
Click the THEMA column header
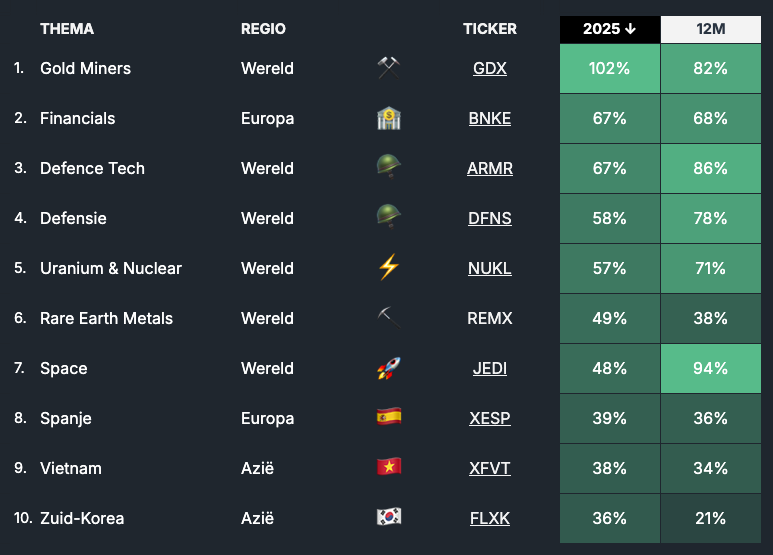click(67, 29)
